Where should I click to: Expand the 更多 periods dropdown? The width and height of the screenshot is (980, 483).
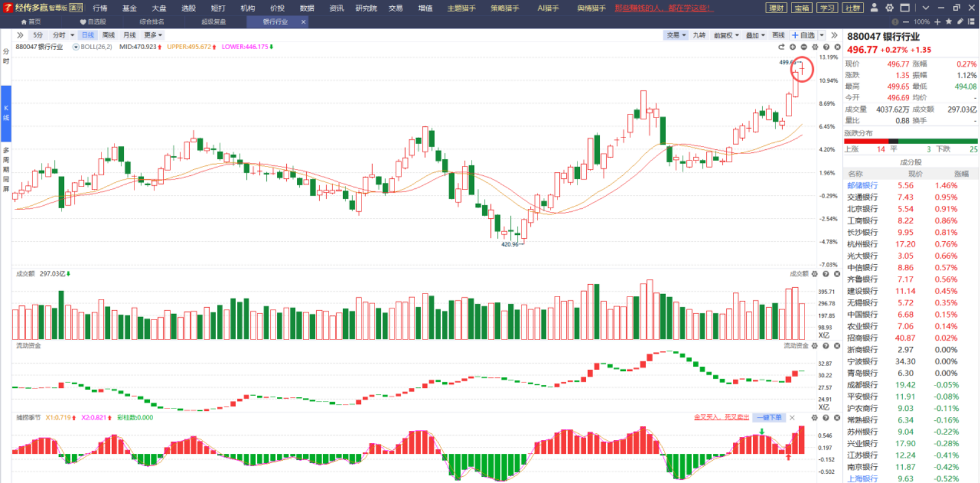click(153, 35)
